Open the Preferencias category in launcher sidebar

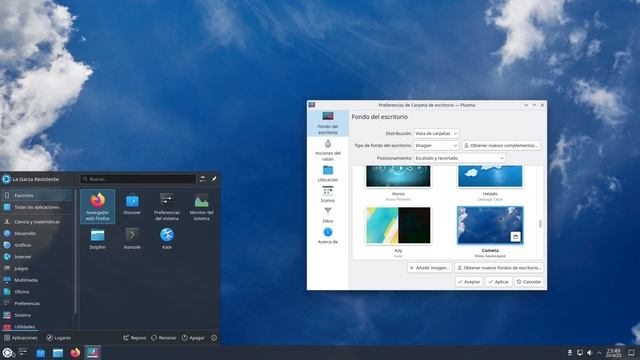click(37, 304)
